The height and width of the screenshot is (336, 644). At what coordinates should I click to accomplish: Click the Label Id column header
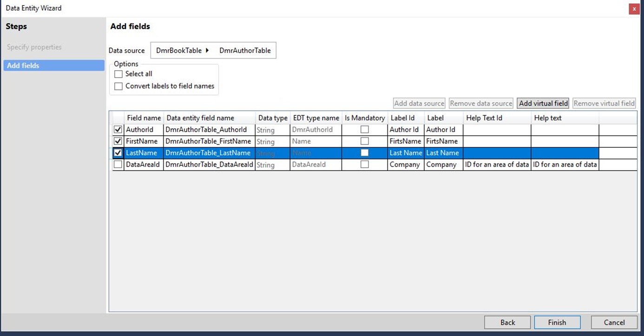coord(406,118)
